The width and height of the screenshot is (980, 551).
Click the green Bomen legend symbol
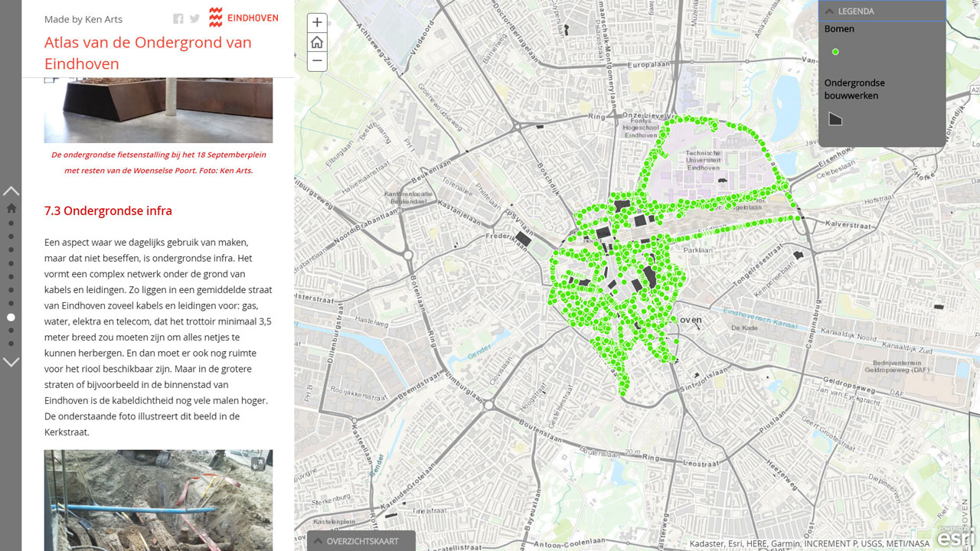pos(835,52)
